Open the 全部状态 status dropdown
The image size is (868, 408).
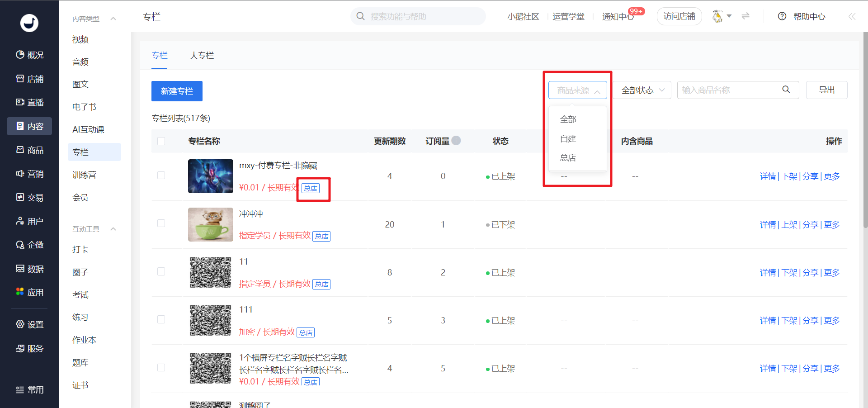pos(642,90)
